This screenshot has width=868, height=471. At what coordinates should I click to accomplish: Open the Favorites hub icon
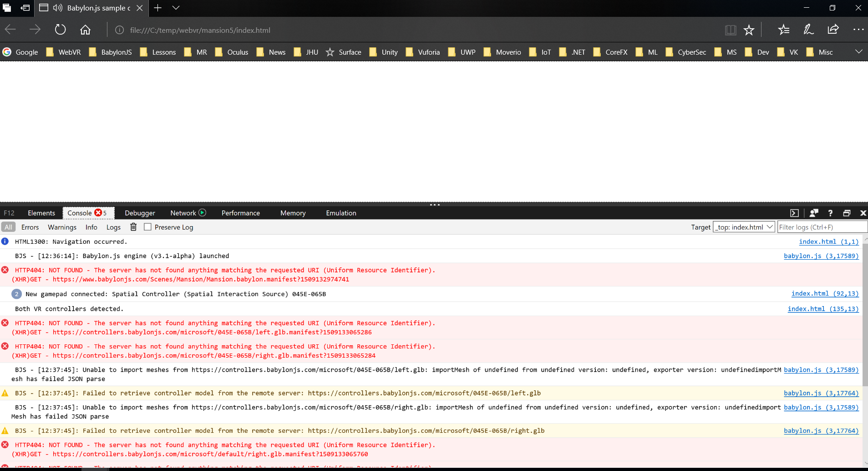[784, 30]
